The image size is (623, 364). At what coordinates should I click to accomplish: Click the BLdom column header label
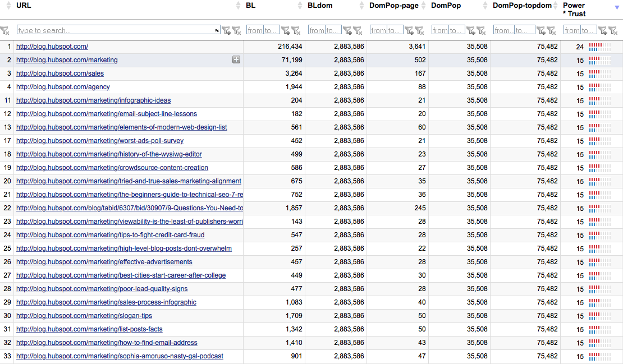click(x=320, y=6)
